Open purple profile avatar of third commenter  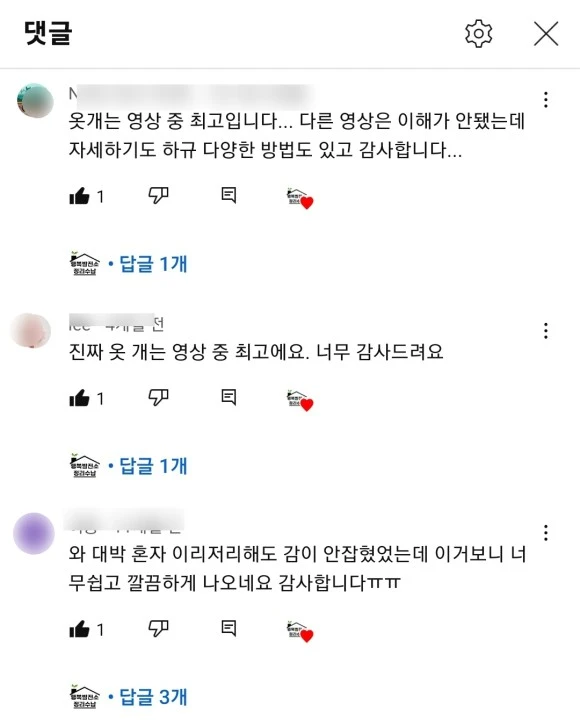[34, 533]
